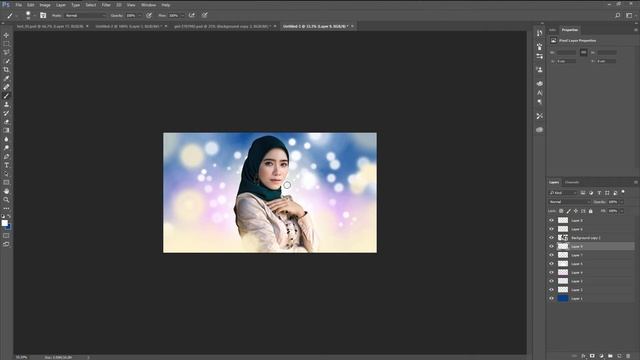The height and width of the screenshot is (360, 640).
Task: Select the Hand tool
Action: (6, 191)
